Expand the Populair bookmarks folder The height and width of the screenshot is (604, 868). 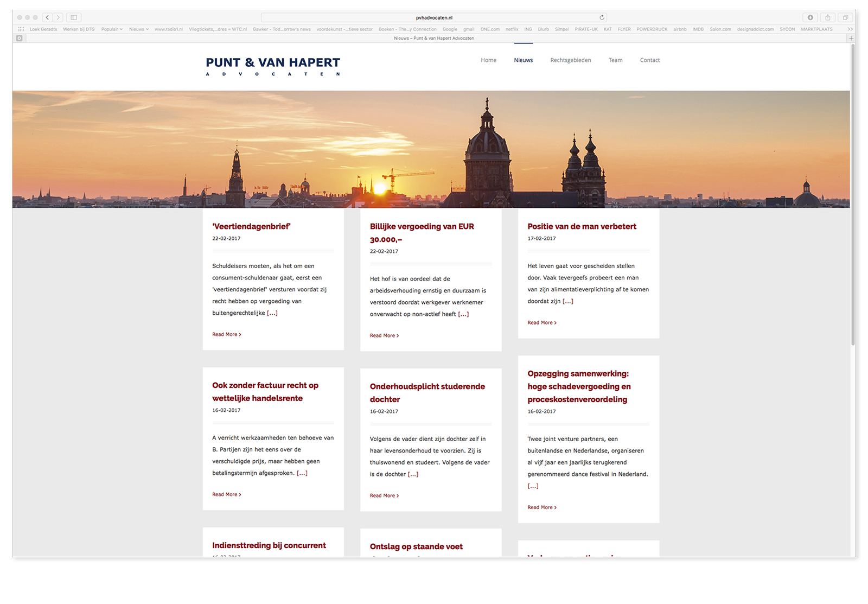tap(112, 29)
